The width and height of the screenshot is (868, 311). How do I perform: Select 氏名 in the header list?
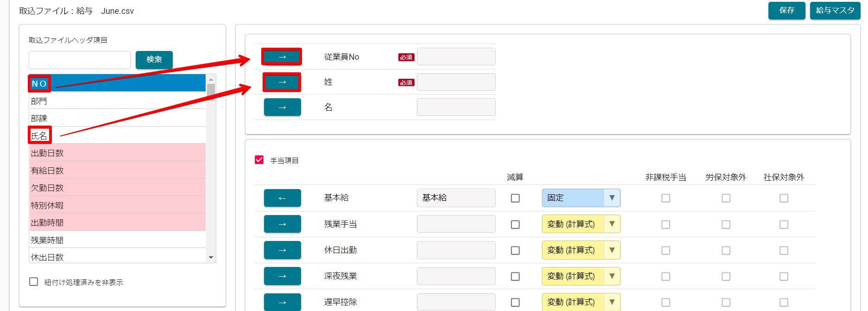pyautogui.click(x=117, y=135)
